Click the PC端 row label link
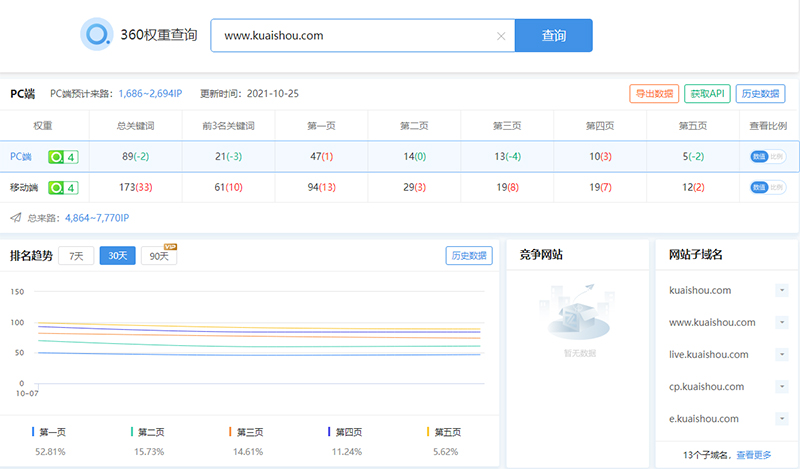The width and height of the screenshot is (800, 469). [21, 157]
